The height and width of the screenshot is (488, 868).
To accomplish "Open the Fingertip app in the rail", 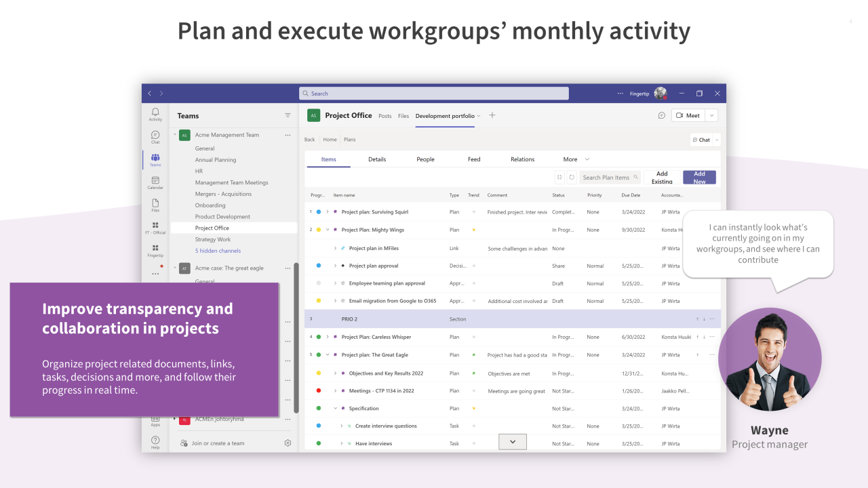I will tap(155, 250).
